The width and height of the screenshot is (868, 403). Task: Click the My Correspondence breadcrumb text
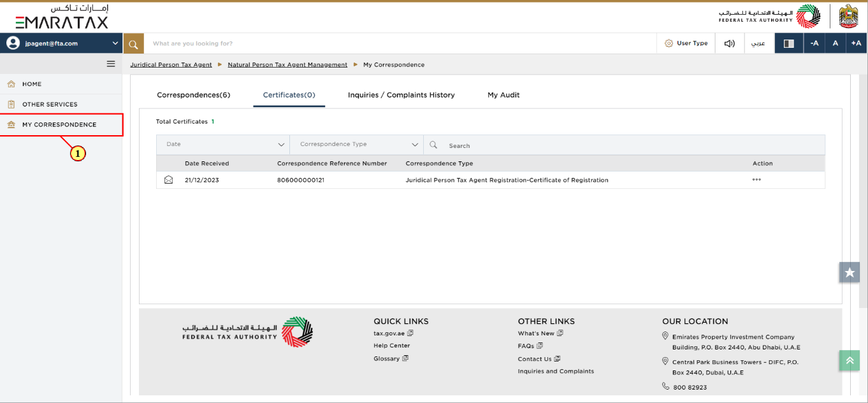tap(394, 64)
